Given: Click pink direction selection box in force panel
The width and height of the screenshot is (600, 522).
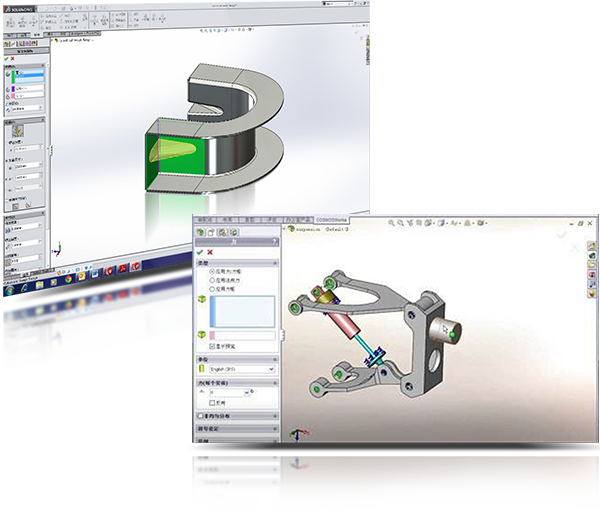Looking at the screenshot, I should [x=243, y=335].
